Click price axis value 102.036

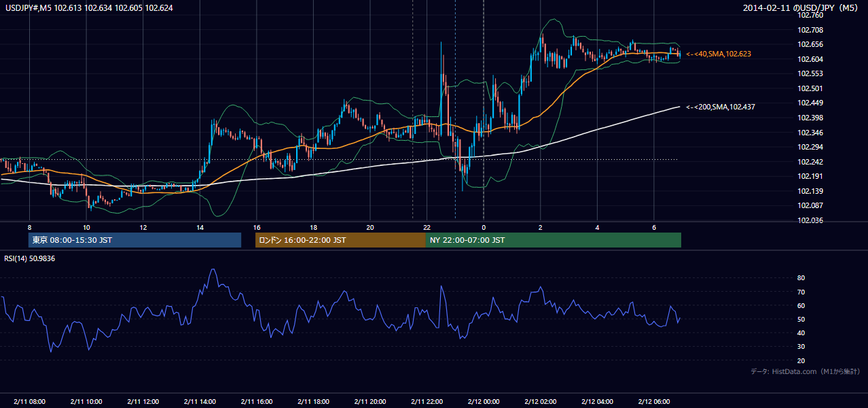point(812,220)
